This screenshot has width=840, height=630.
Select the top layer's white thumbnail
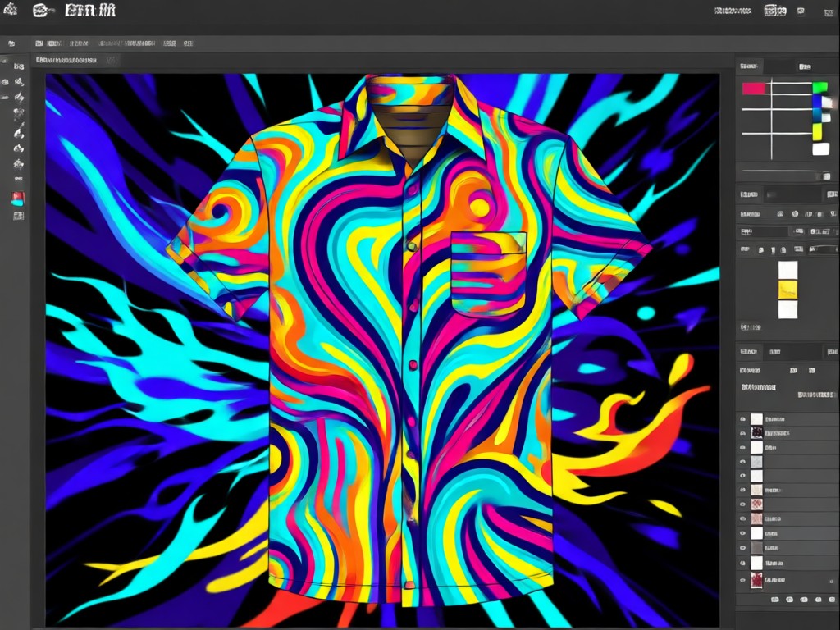pyautogui.click(x=756, y=419)
